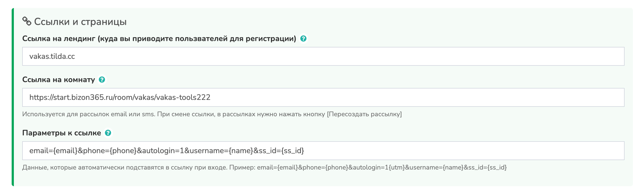Click the Ссылка на комнату label text
This screenshot has width=644, height=192.
click(x=59, y=80)
